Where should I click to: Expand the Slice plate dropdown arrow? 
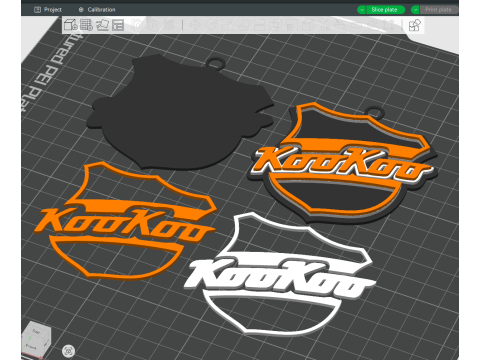pyautogui.click(x=361, y=10)
